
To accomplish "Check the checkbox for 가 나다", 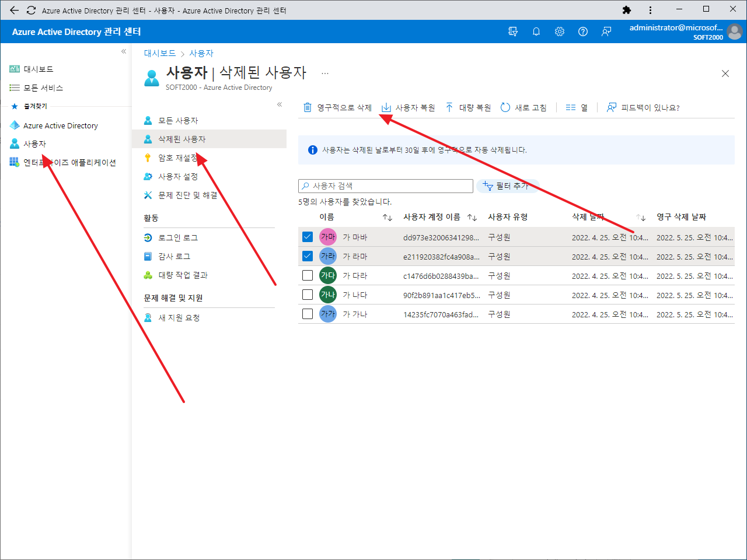I will 308,295.
